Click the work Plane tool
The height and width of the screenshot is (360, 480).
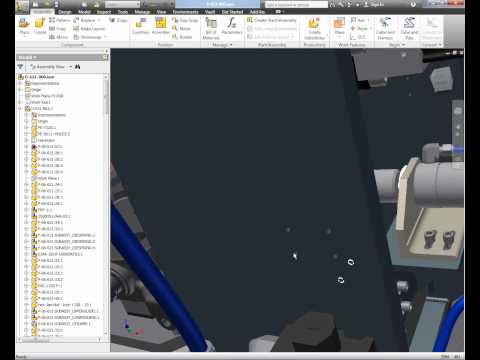339,26
